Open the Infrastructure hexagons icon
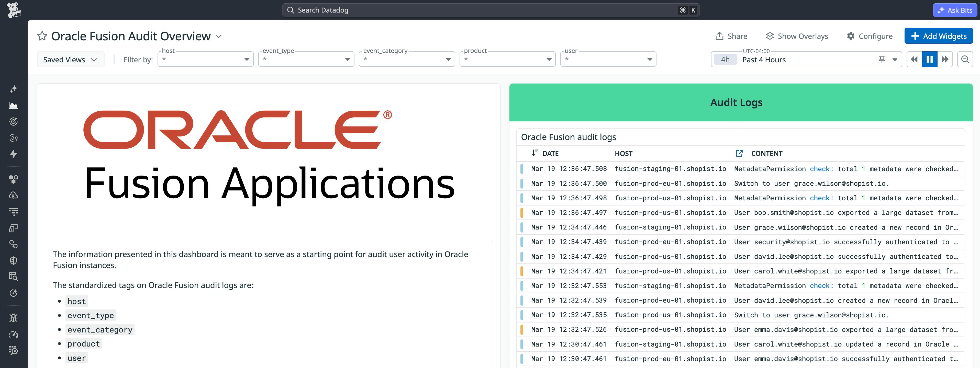 coord(14,178)
